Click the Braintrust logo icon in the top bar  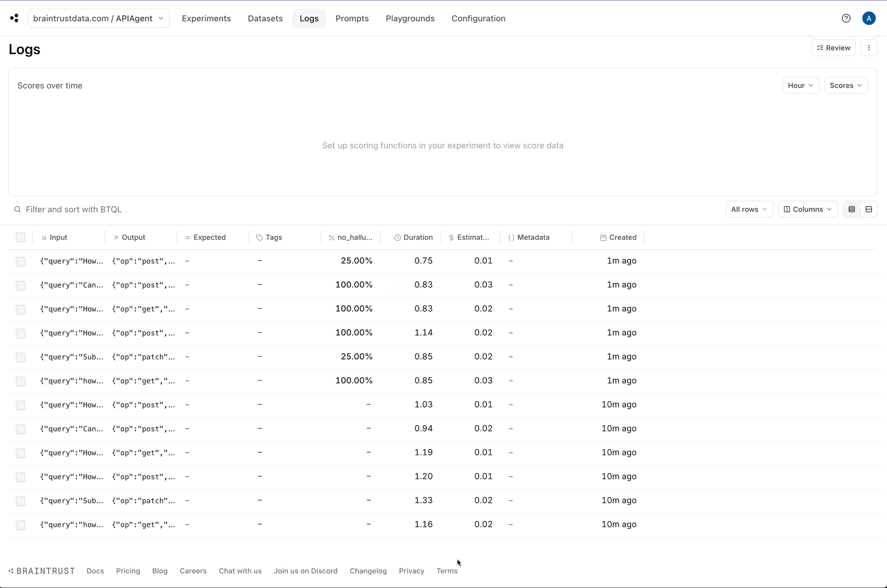point(14,18)
